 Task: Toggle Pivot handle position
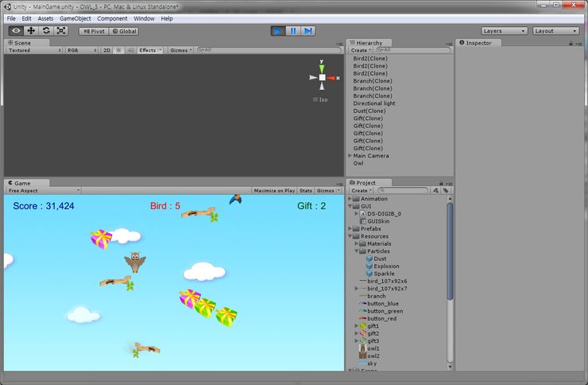[94, 31]
